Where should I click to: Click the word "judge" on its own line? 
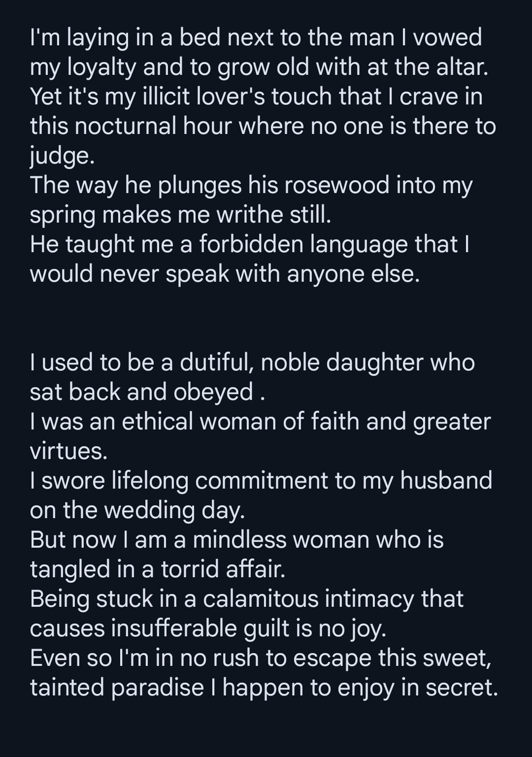[60, 156]
